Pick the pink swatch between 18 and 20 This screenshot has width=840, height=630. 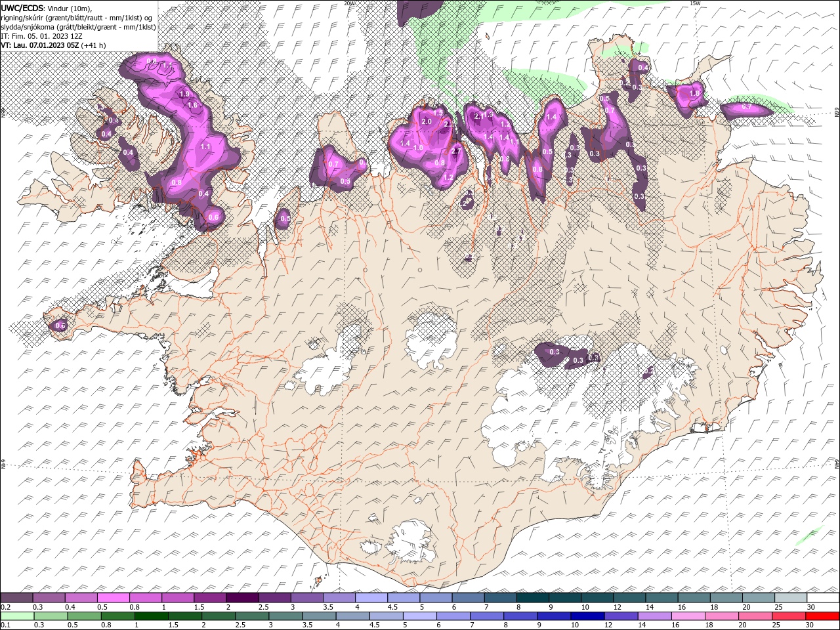722,616
